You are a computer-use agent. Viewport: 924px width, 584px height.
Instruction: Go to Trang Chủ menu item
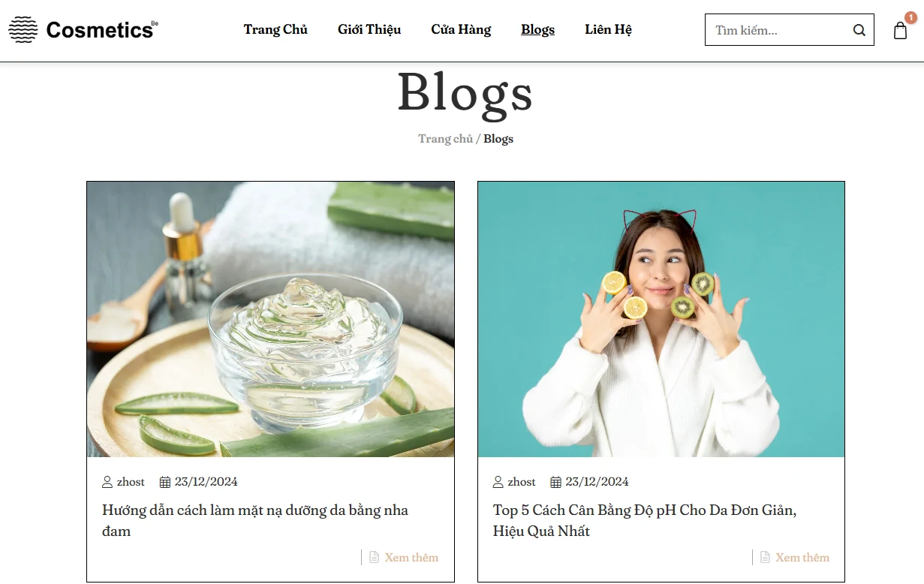pyautogui.click(x=275, y=30)
